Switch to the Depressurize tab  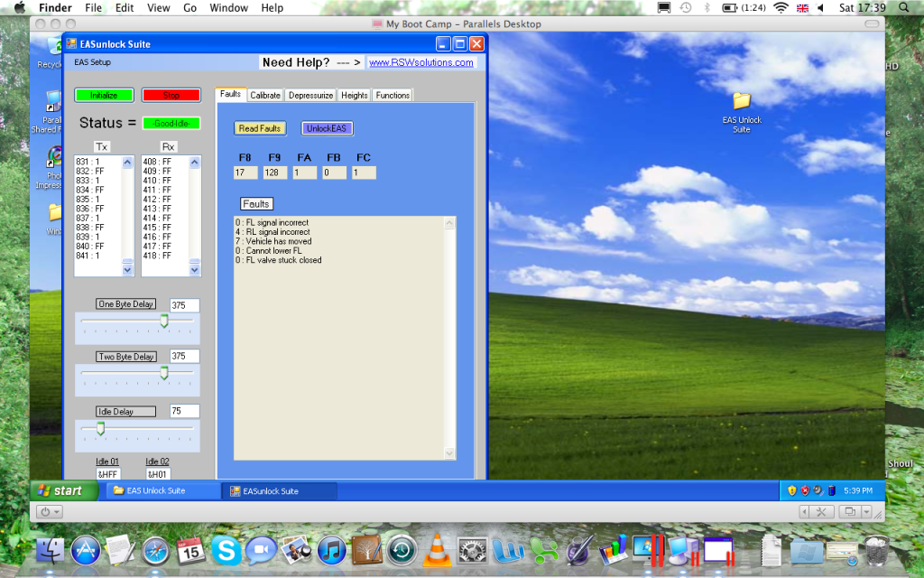coord(311,95)
